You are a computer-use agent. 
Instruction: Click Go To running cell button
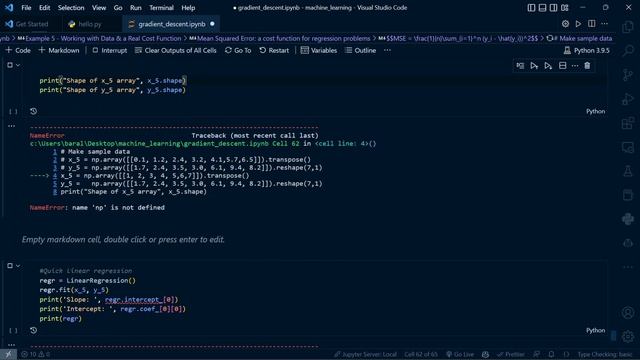(238, 50)
